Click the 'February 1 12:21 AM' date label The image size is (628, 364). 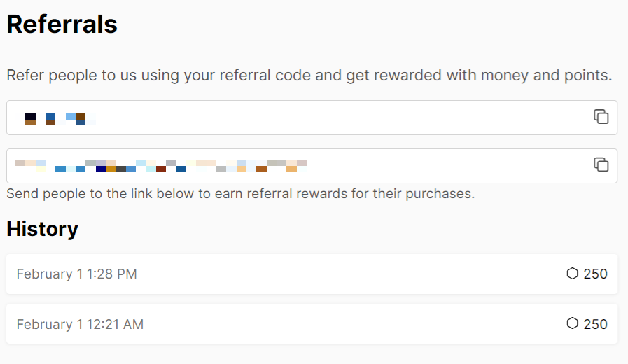click(80, 324)
